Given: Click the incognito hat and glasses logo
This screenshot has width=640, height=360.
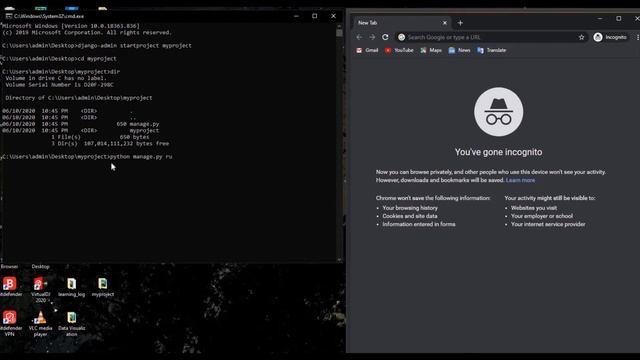Looking at the screenshot, I should [498, 112].
